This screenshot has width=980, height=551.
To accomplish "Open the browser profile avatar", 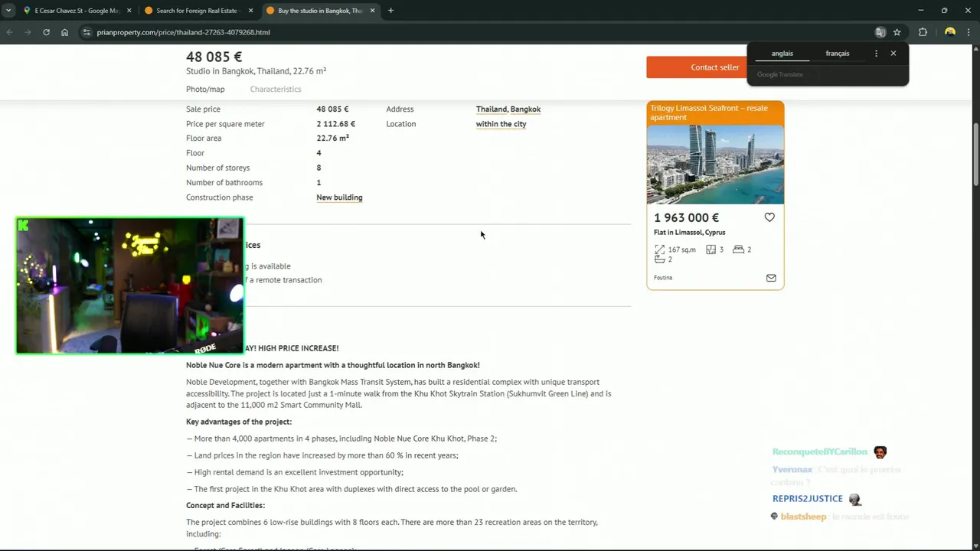I will pos(950,32).
